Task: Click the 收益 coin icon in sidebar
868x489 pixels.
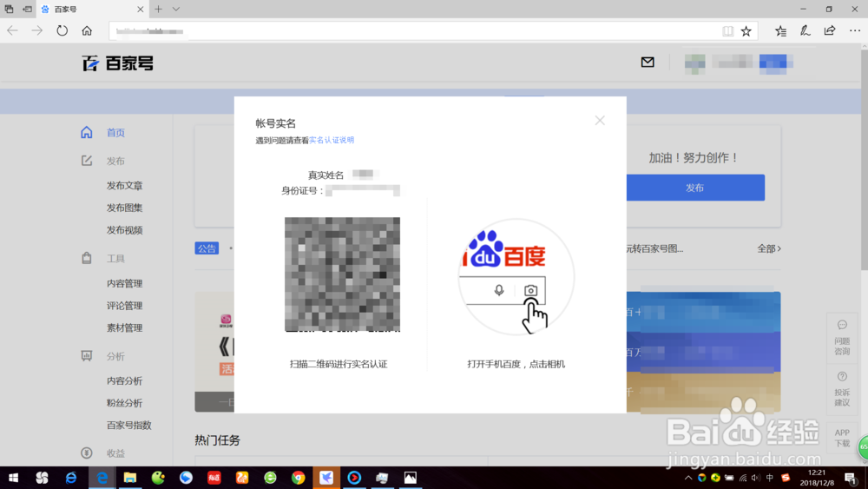Action: [x=87, y=453]
